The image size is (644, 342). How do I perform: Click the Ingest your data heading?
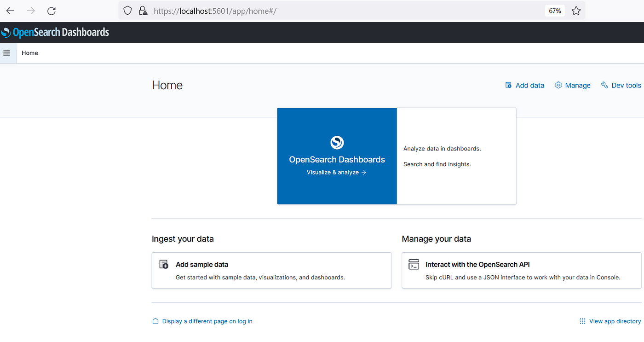click(x=183, y=239)
